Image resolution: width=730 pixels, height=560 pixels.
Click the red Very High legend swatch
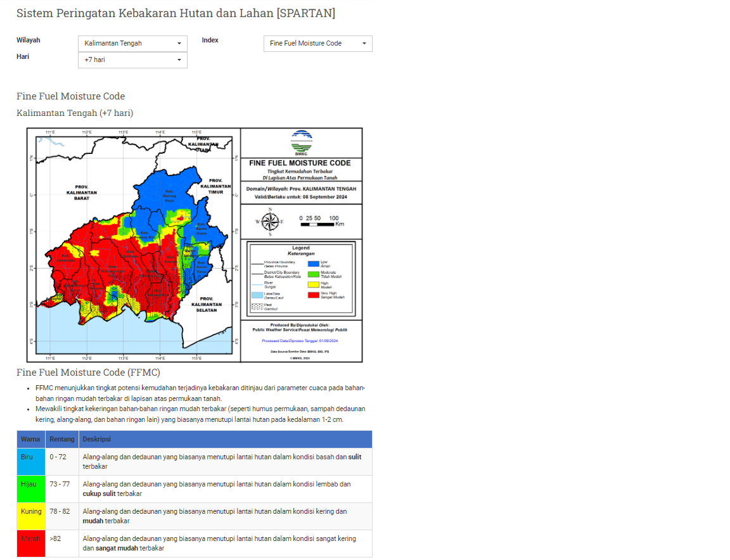click(313, 295)
